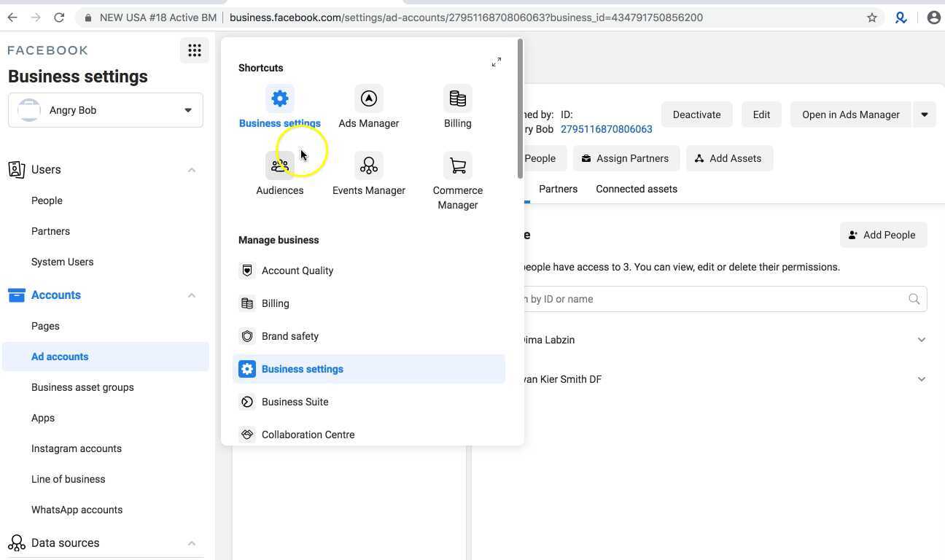
Task: Select the Billing shortcut icon
Action: 457,106
